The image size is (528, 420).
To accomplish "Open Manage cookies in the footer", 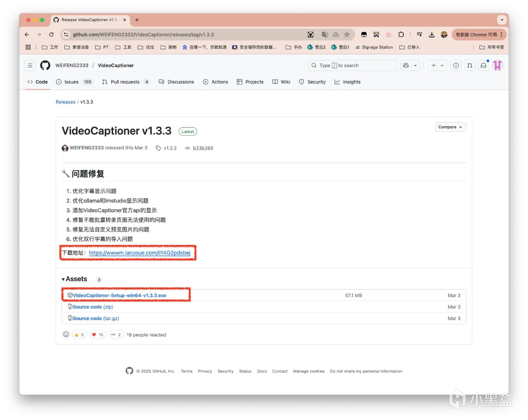I will pyautogui.click(x=309, y=371).
